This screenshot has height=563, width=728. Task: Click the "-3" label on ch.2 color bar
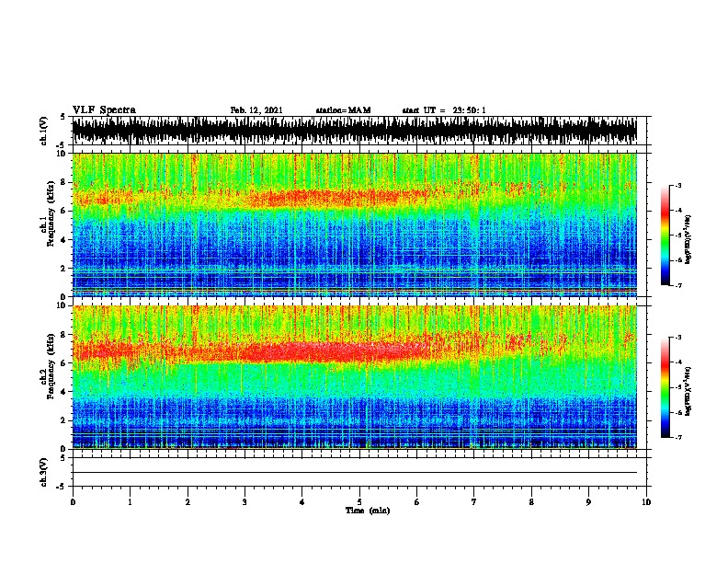677,338
